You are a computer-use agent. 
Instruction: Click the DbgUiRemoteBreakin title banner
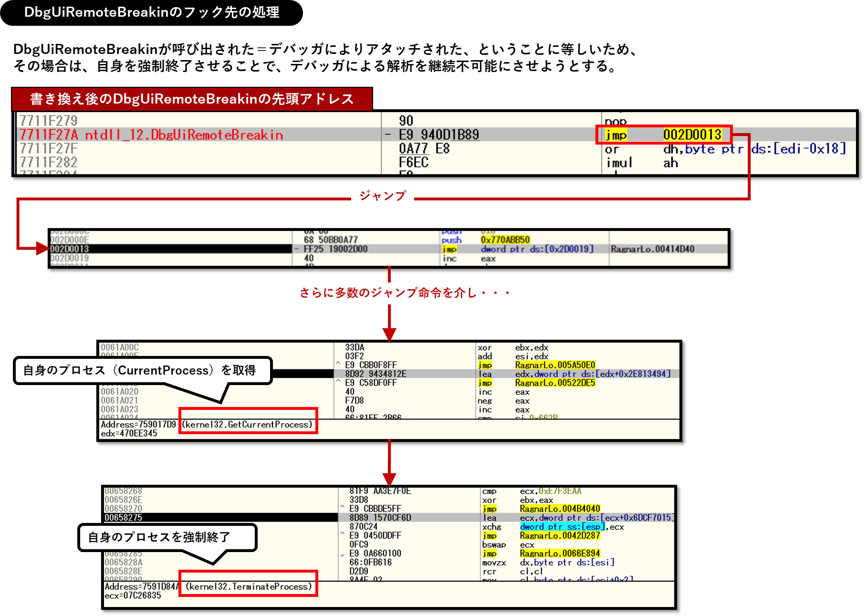(x=151, y=12)
